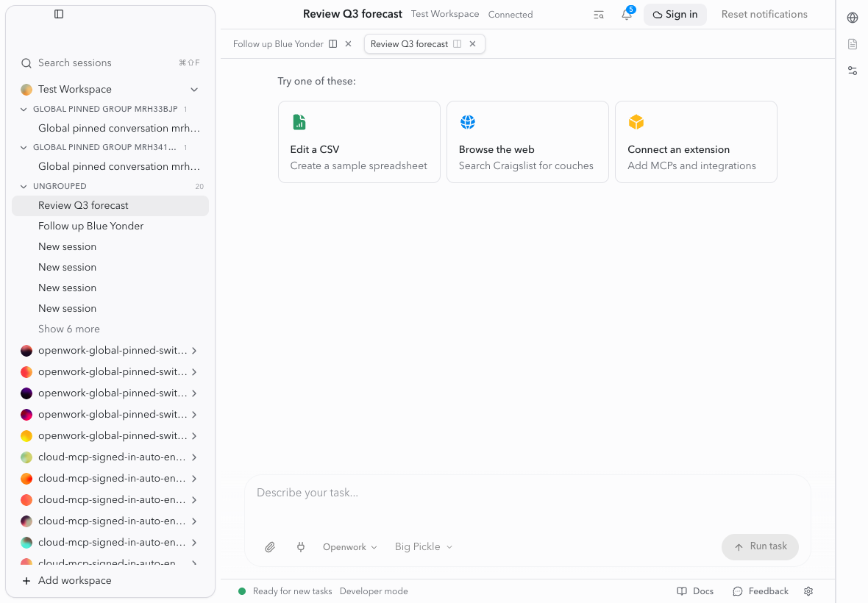Click the Describe your task input

(x=527, y=493)
